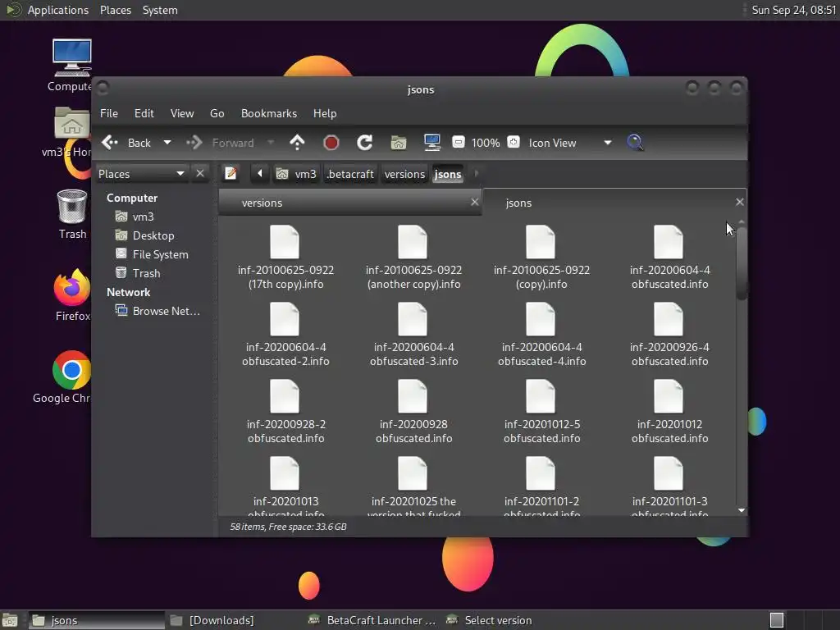
Task: Switch to the versions path button
Action: click(404, 174)
